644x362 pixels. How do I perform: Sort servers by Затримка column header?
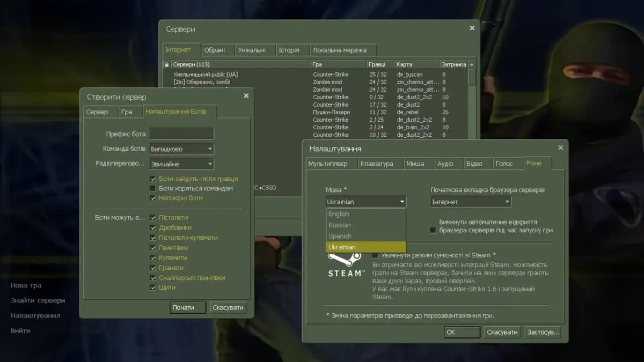(453, 64)
